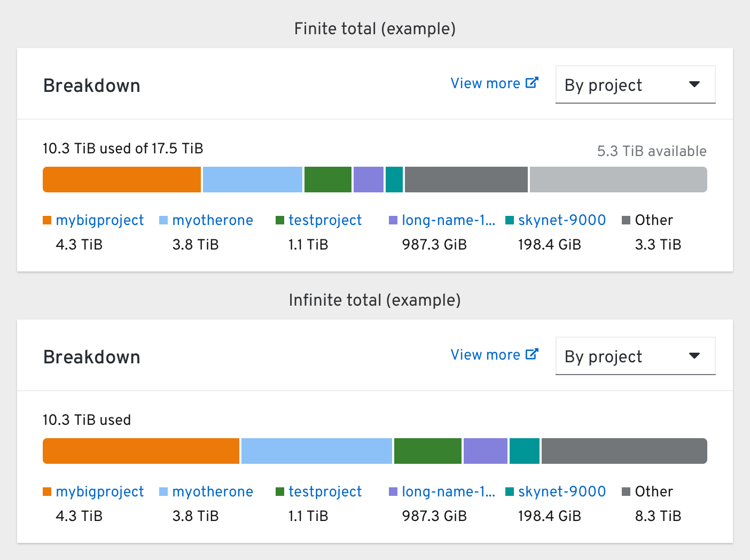Click skynet-9000 link in Infinite total legend
750x560 pixels.
pyautogui.click(x=562, y=492)
